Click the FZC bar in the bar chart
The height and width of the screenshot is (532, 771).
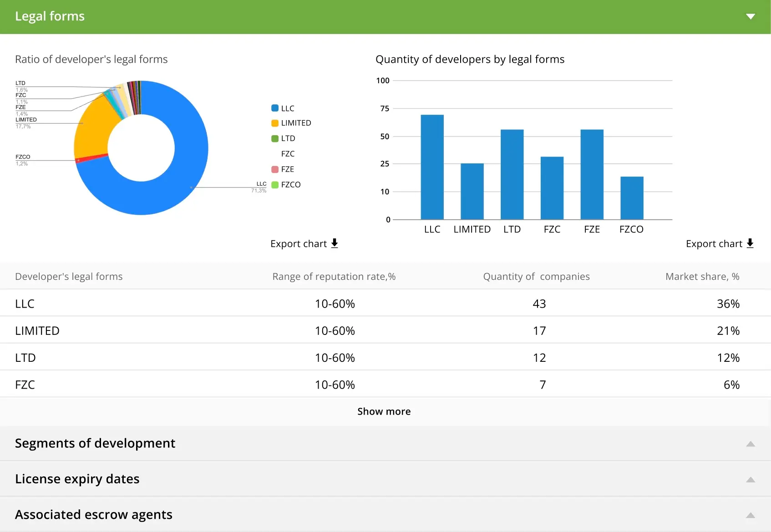tap(552, 188)
